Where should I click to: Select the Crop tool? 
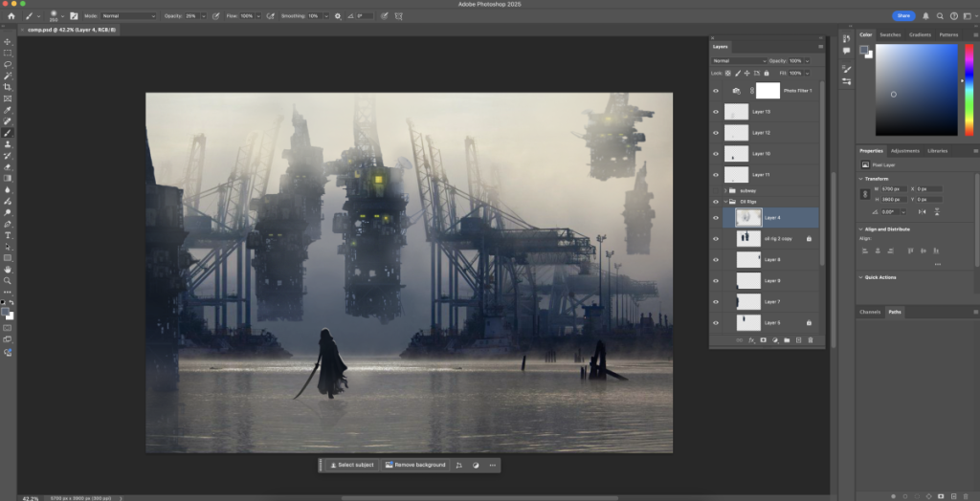pos(8,87)
